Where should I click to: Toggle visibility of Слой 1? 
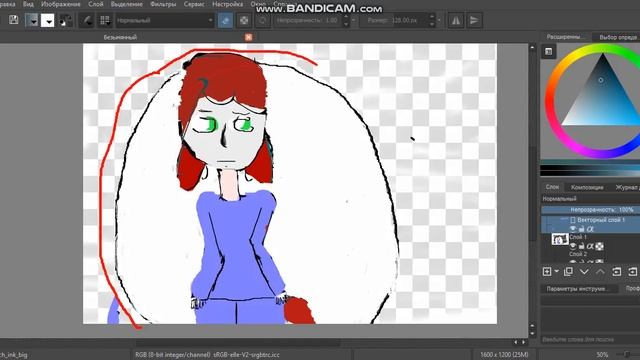point(573,246)
